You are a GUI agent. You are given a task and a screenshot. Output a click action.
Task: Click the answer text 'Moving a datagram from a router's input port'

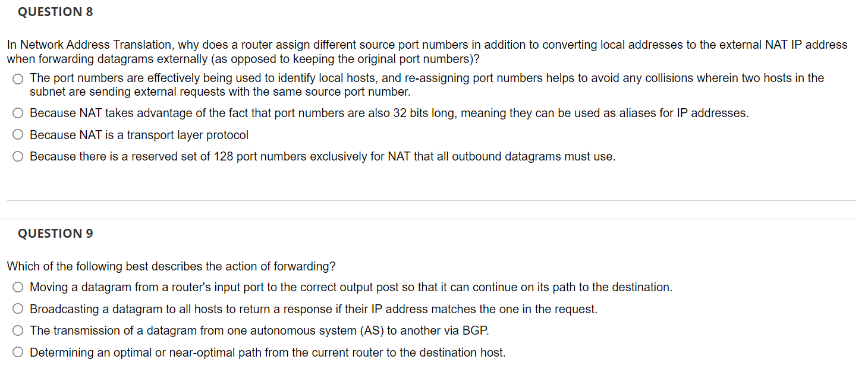click(x=351, y=288)
